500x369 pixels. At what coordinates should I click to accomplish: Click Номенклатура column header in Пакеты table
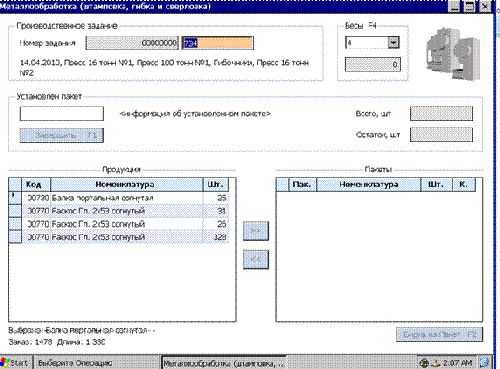tap(369, 184)
